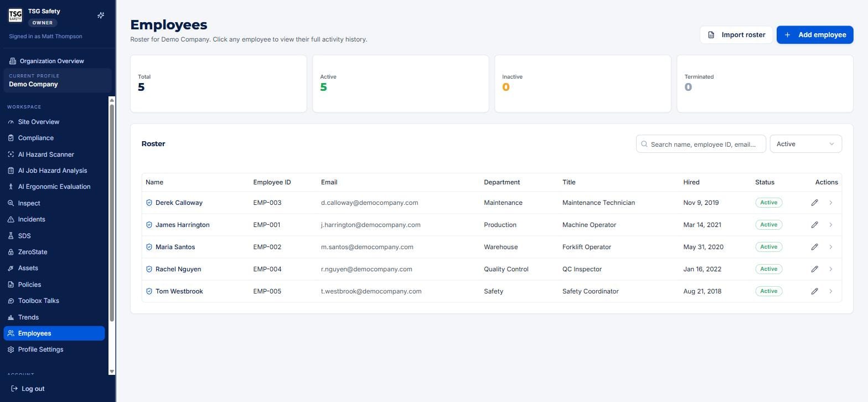Click shield icon next to Maria Santos
The width and height of the screenshot is (868, 402).
(x=149, y=247)
